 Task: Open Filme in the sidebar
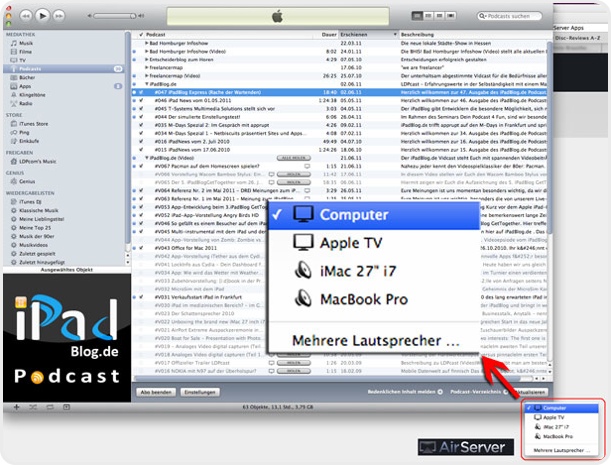pos(26,52)
